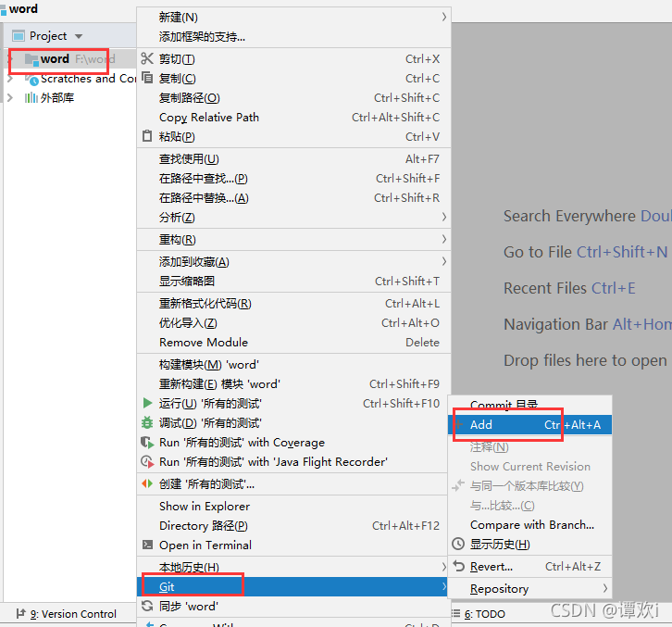Open the 9: Version Control tool tab
Viewport: 672px width, 627px height.
[66, 614]
